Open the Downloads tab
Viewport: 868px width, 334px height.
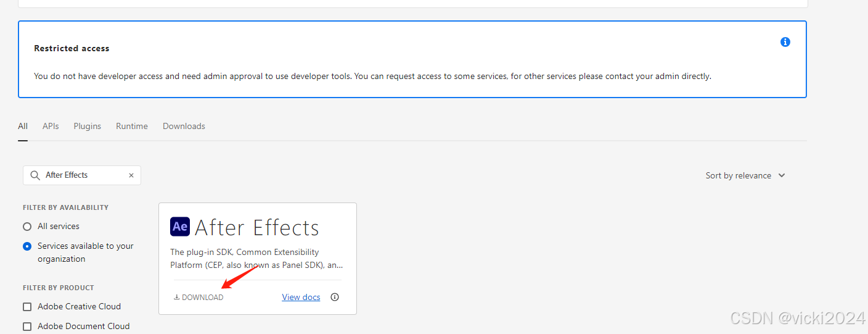[184, 126]
